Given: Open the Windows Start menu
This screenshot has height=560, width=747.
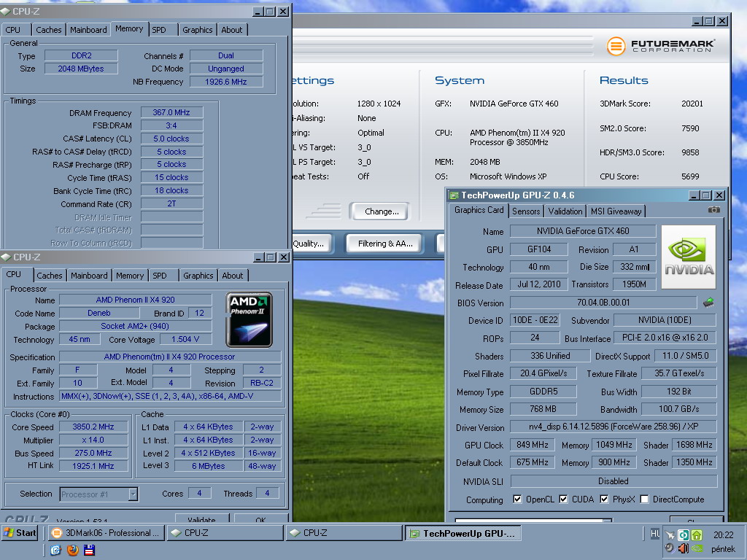Looking at the screenshot, I should pos(20,533).
